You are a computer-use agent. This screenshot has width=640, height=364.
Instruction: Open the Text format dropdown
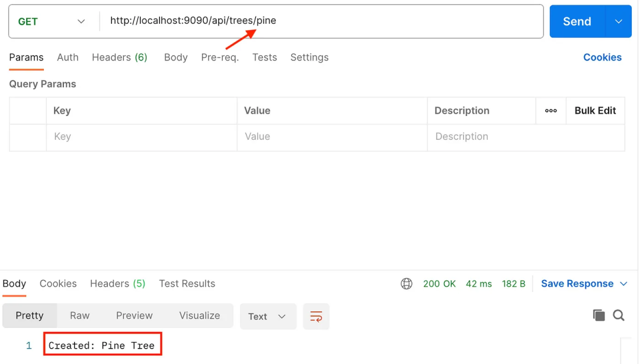[268, 316]
